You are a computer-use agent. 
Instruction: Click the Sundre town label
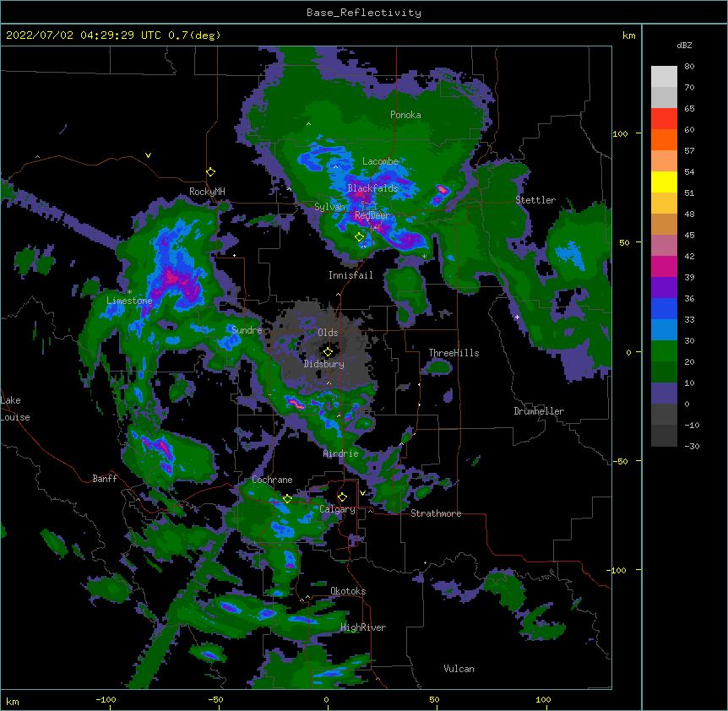pyautogui.click(x=247, y=330)
